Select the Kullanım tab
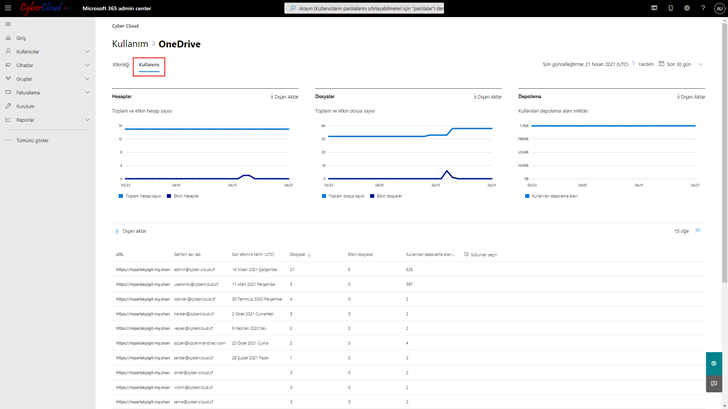Screen dimensions: 728x409 (149, 65)
